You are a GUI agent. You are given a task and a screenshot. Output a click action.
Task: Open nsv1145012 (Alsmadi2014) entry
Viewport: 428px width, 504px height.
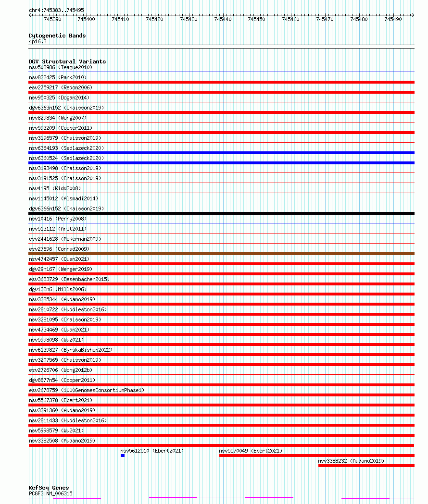coord(63,198)
